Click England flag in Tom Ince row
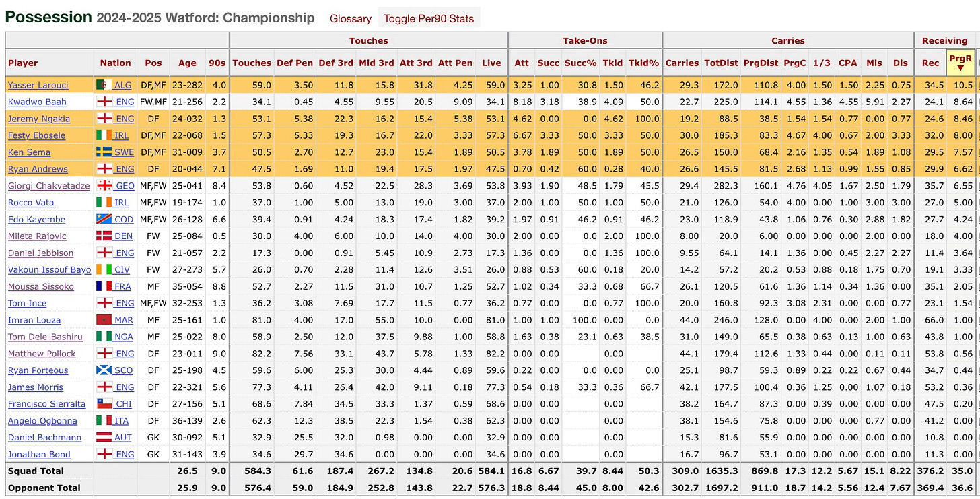980x499 pixels. (x=105, y=303)
